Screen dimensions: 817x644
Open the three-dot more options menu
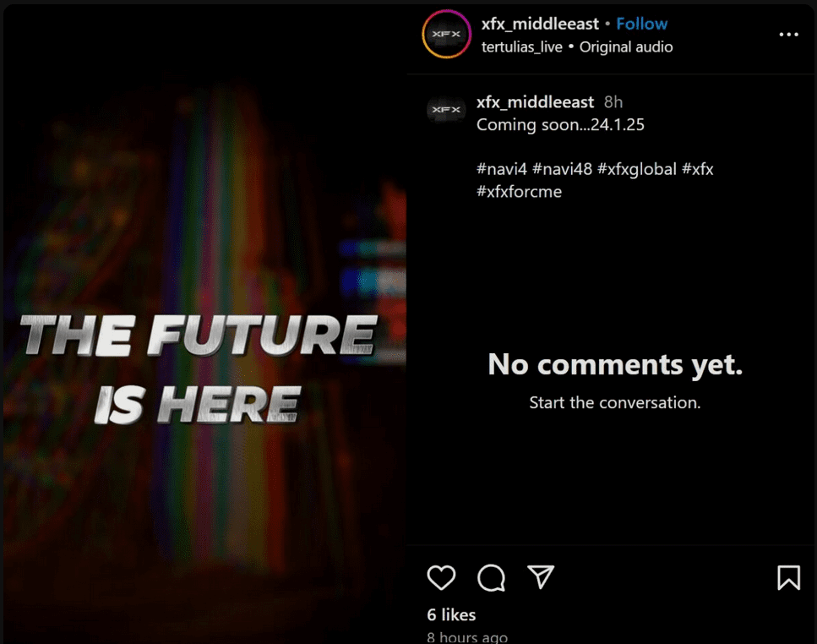coord(789,35)
